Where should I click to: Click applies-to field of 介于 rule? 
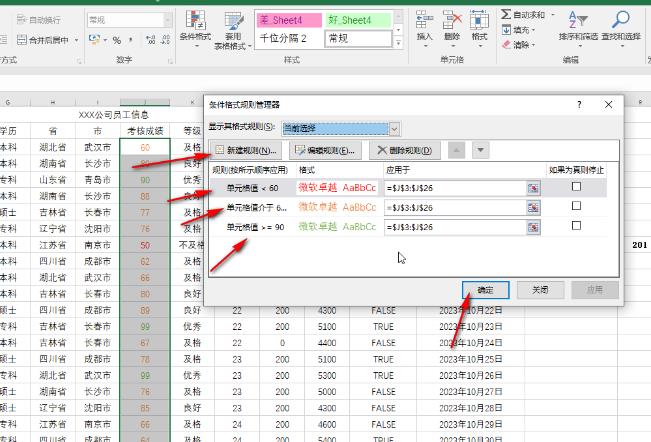tap(455, 208)
